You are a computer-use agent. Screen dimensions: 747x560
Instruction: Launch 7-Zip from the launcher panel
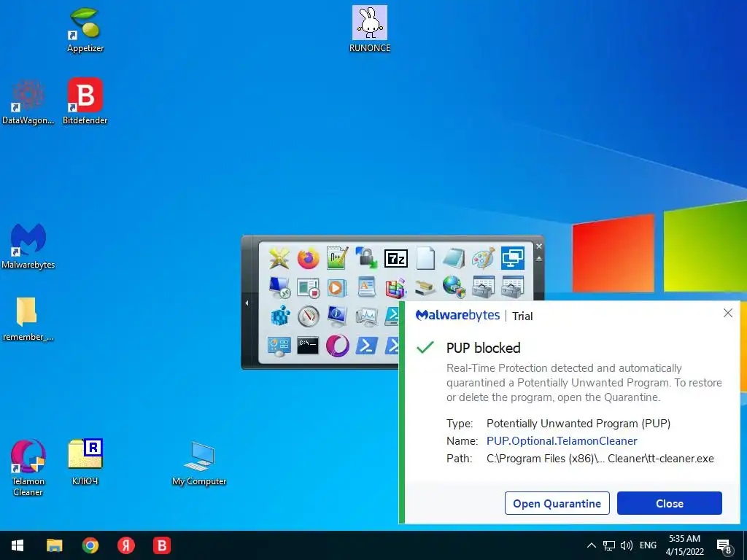(x=396, y=259)
